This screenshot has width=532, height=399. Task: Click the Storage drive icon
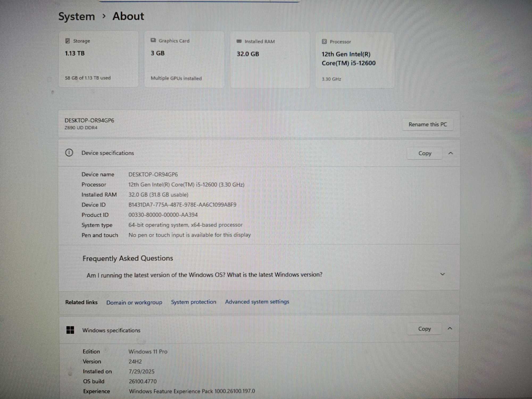68,41
